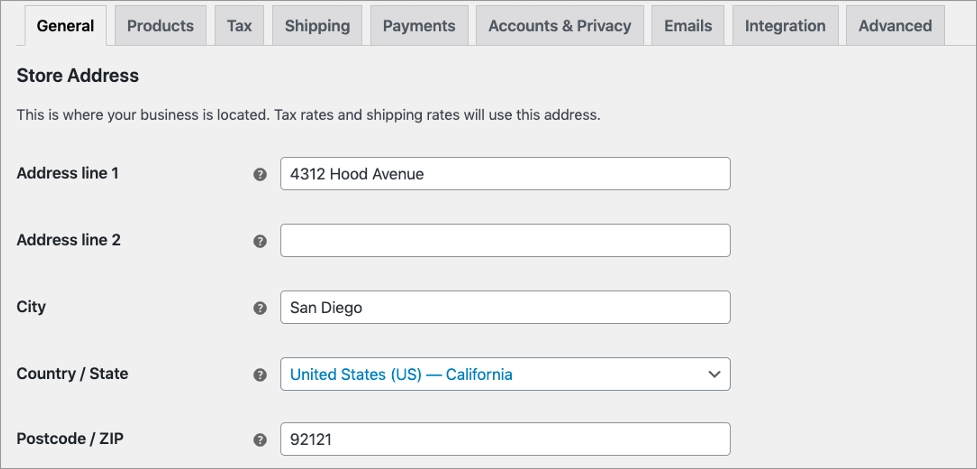The image size is (977, 469).
Task: Select the Payments tab
Action: click(419, 26)
